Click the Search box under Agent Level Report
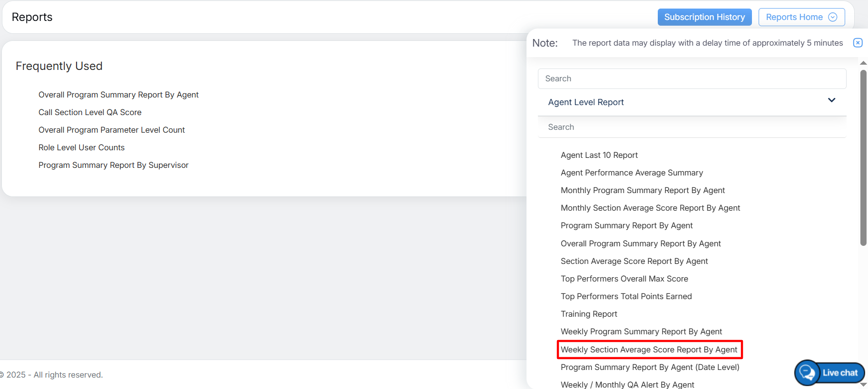 tap(692, 127)
